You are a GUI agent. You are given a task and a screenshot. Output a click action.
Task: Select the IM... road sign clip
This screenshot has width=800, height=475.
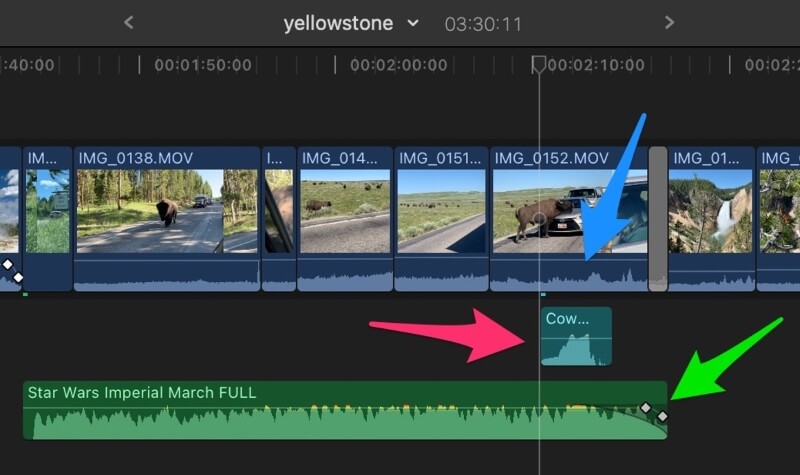[47, 219]
